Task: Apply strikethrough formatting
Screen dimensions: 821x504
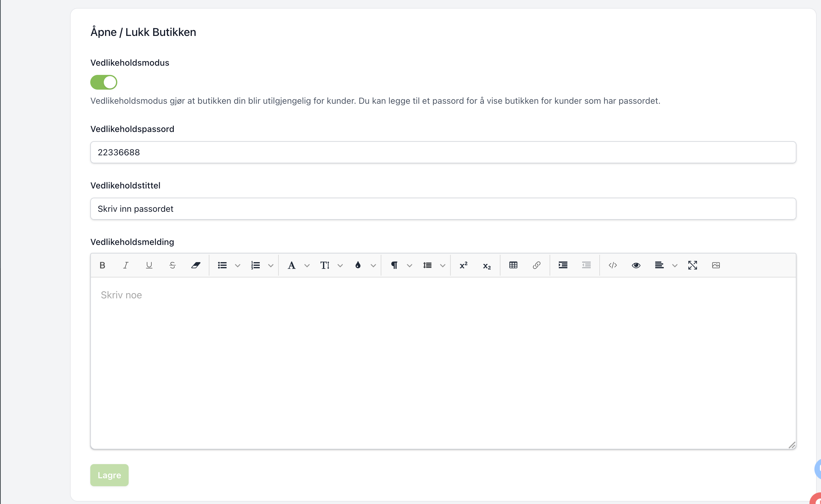Action: (172, 265)
